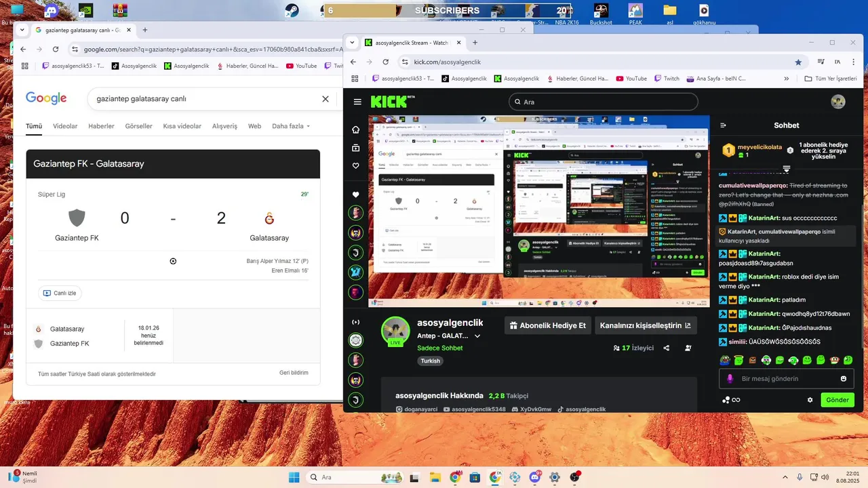
Task: Open Kick browse icon in sidebar
Action: click(x=356, y=148)
